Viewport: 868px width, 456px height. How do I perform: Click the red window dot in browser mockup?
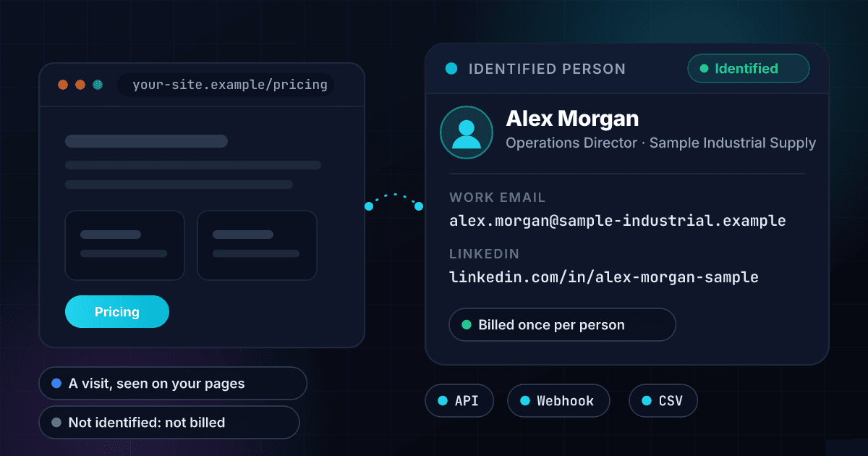[63, 85]
